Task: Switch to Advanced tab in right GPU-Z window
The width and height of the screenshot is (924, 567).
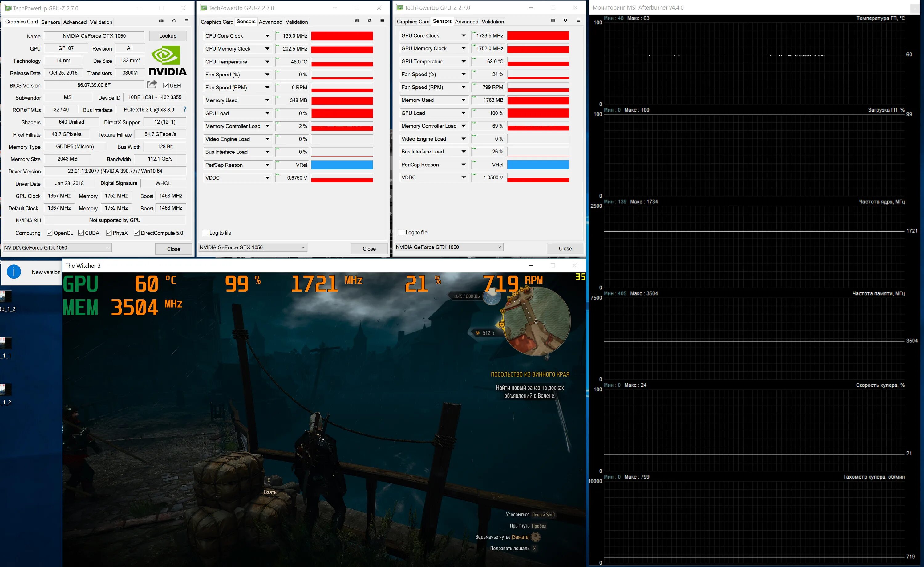Action: coord(467,21)
